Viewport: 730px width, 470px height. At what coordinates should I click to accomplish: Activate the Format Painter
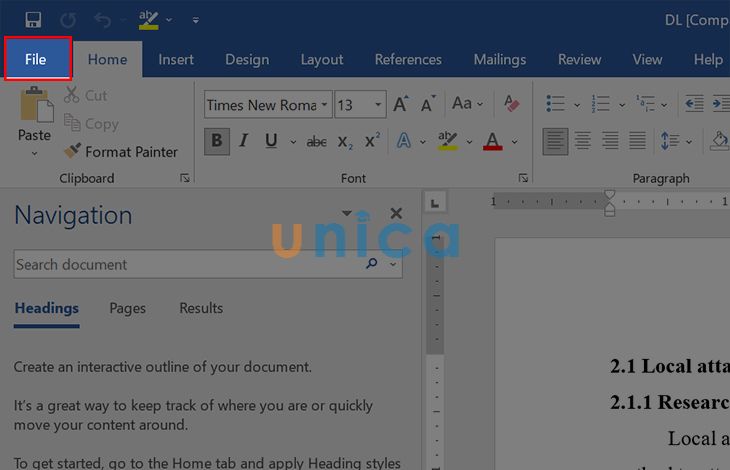[x=121, y=152]
